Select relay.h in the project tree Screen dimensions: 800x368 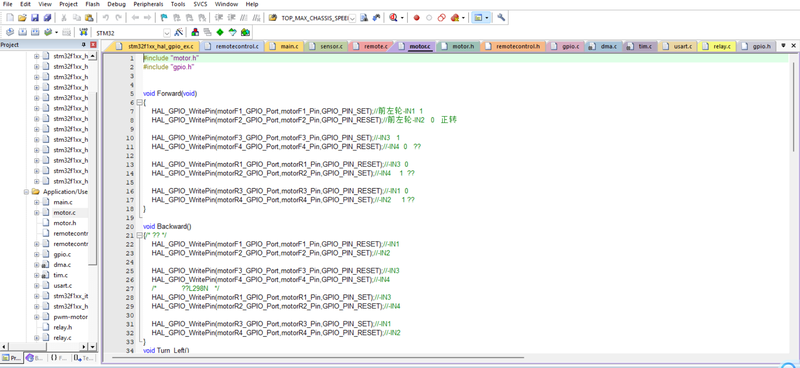tap(63, 327)
